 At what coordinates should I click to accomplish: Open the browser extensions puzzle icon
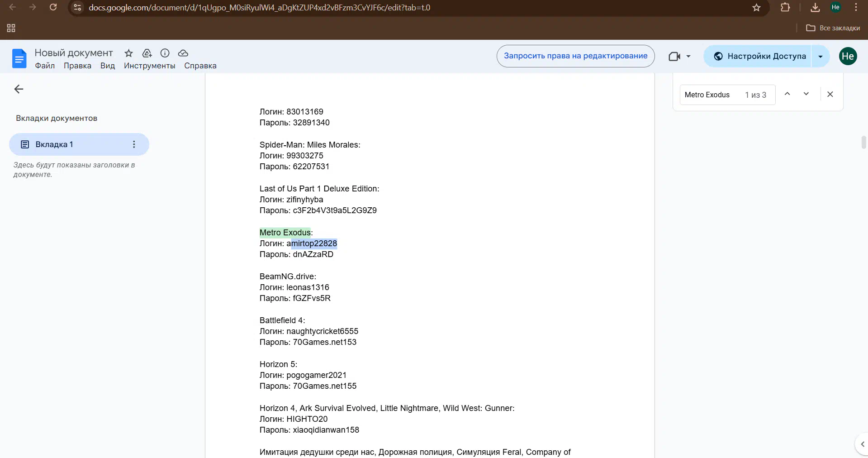[x=785, y=7]
